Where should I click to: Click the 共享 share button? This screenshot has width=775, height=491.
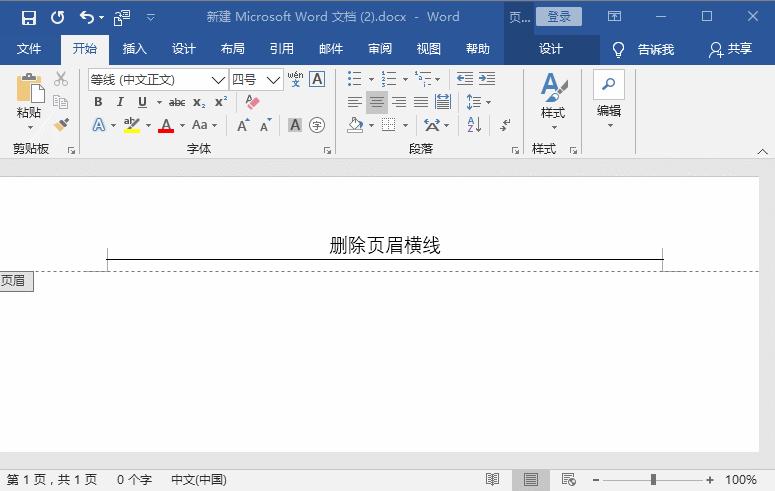[x=731, y=49]
